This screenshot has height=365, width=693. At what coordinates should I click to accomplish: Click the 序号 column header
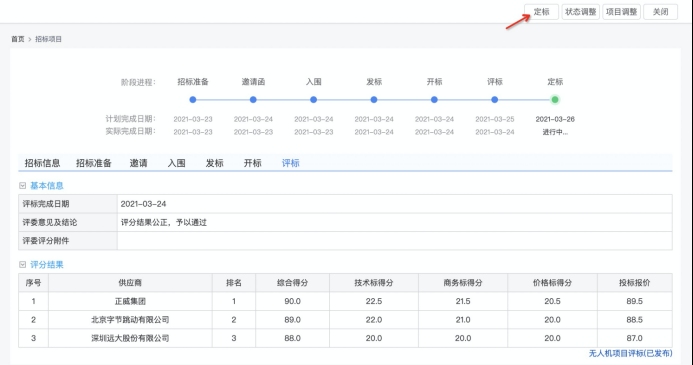33,283
